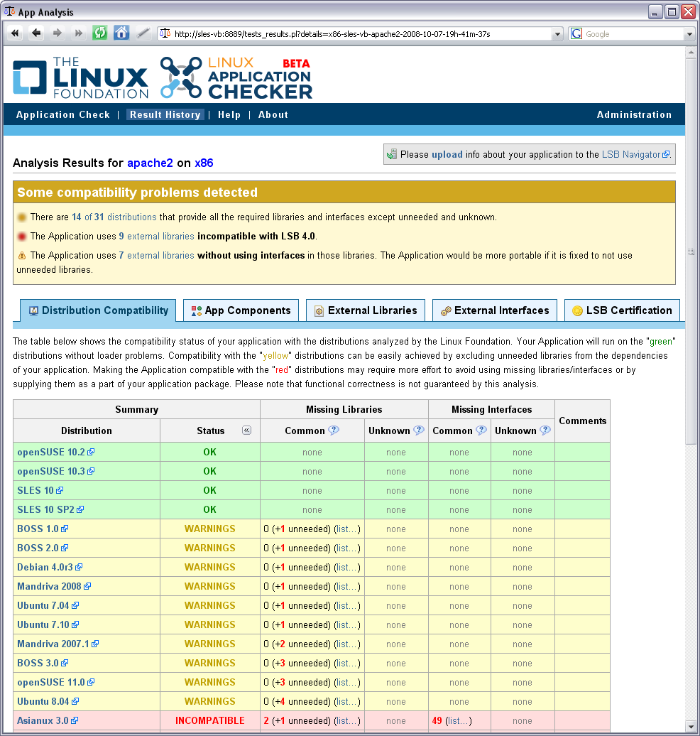Reload the page with the green refresh icon
Image resolution: width=700 pixels, height=736 pixels.
[x=100, y=33]
